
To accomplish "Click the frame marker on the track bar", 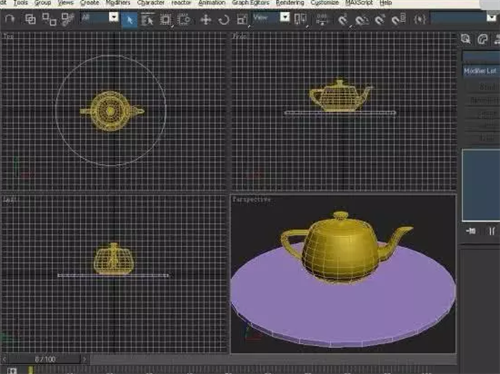I will (31, 370).
